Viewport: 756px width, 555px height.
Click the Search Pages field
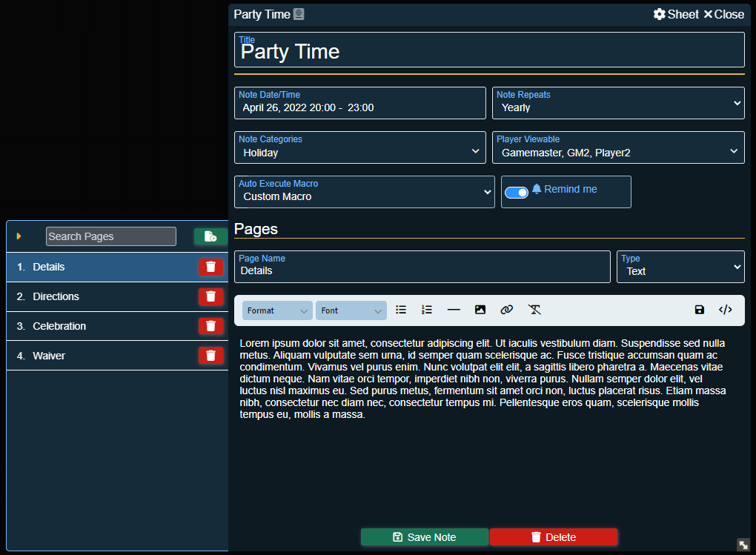[x=111, y=236]
